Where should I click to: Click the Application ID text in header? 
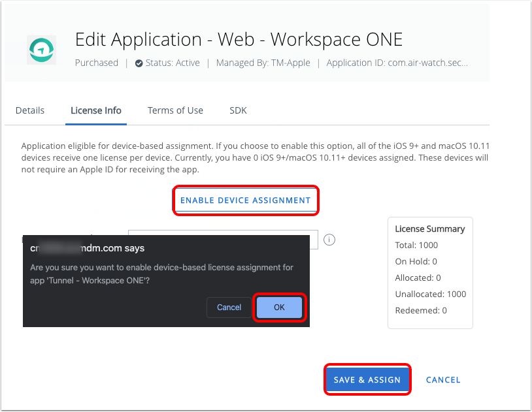pyautogui.click(x=397, y=63)
